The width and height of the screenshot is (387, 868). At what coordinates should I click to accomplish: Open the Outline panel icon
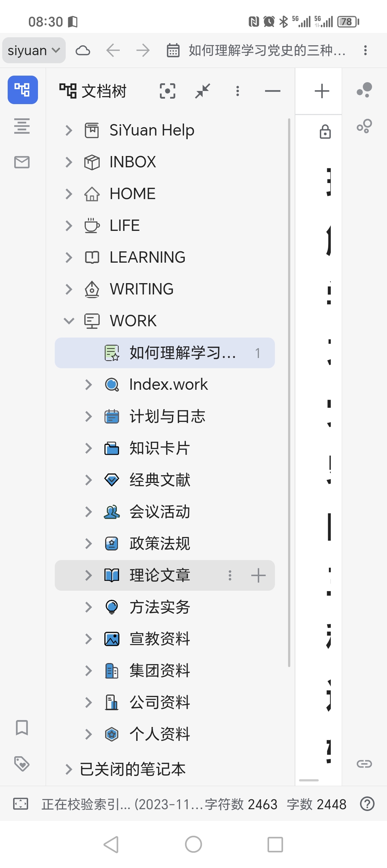(22, 126)
